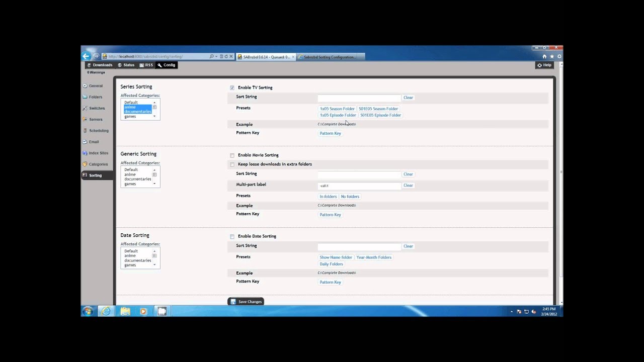644x362 pixels.
Task: Open Internet Explorer Tools gear icon
Action: [559, 56]
